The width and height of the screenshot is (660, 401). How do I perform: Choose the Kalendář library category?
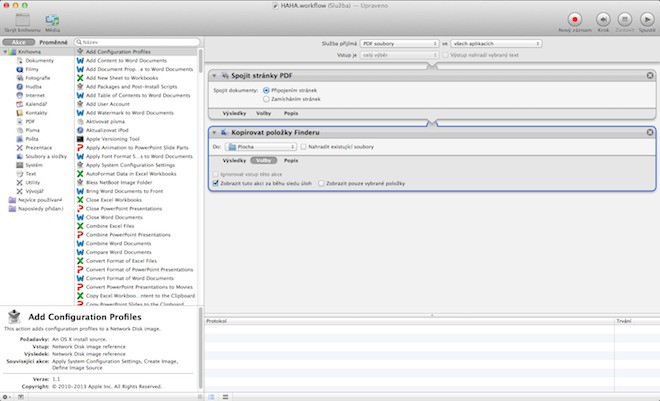(x=36, y=104)
